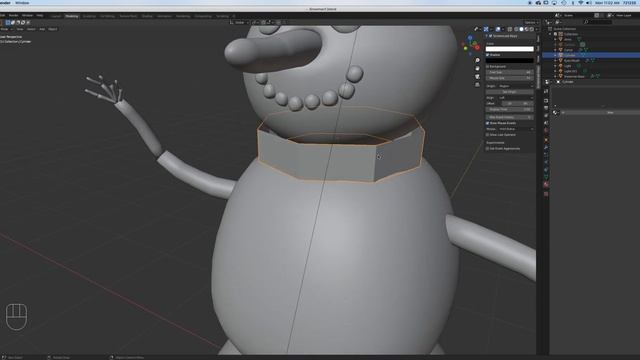640x360 pixels.
Task: Click New material button
Action: (610, 112)
